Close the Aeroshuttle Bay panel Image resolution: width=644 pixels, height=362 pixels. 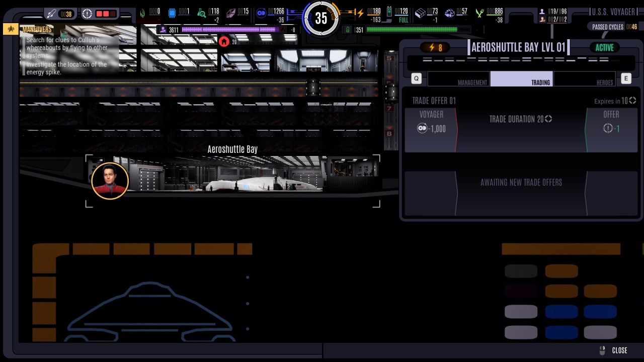coord(619,350)
